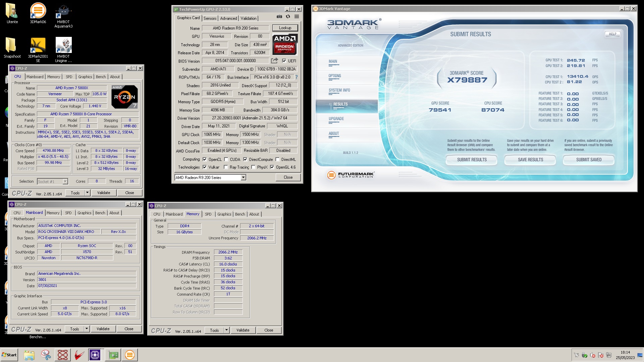
Task: Open the HWBOT Aquamark3 desktop shortcut
Action: click(x=63, y=16)
